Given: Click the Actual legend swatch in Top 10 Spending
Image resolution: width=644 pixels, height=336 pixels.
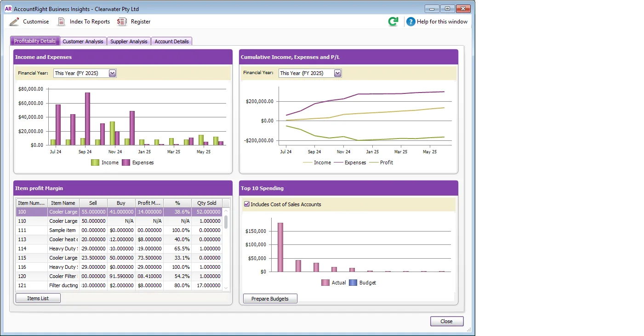Looking at the screenshot, I should [x=325, y=283].
